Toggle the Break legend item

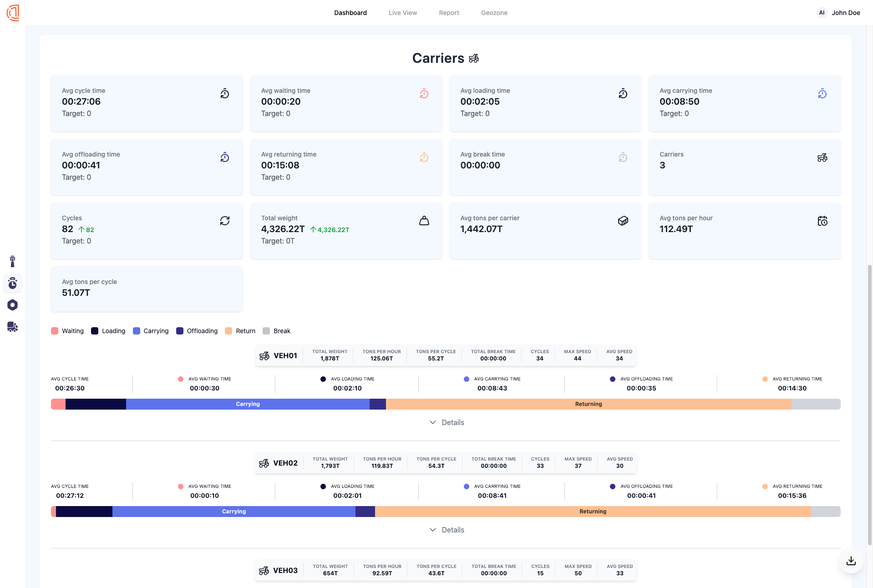(277, 331)
